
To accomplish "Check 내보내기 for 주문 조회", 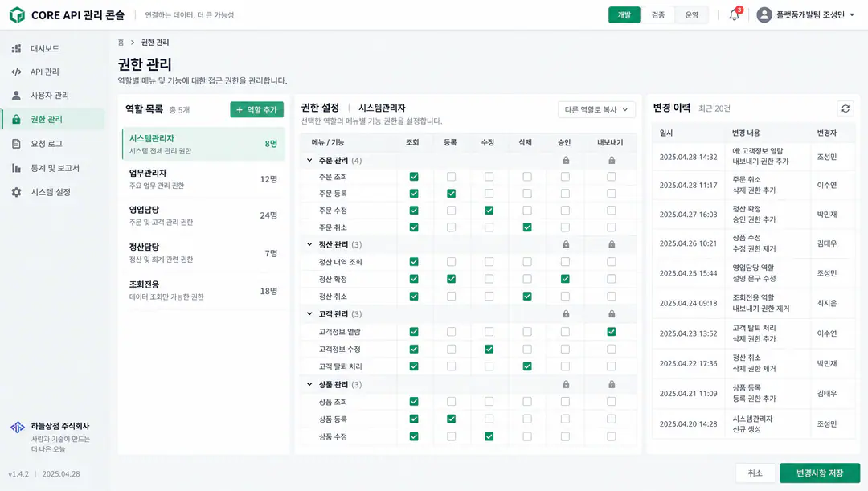I will point(611,177).
